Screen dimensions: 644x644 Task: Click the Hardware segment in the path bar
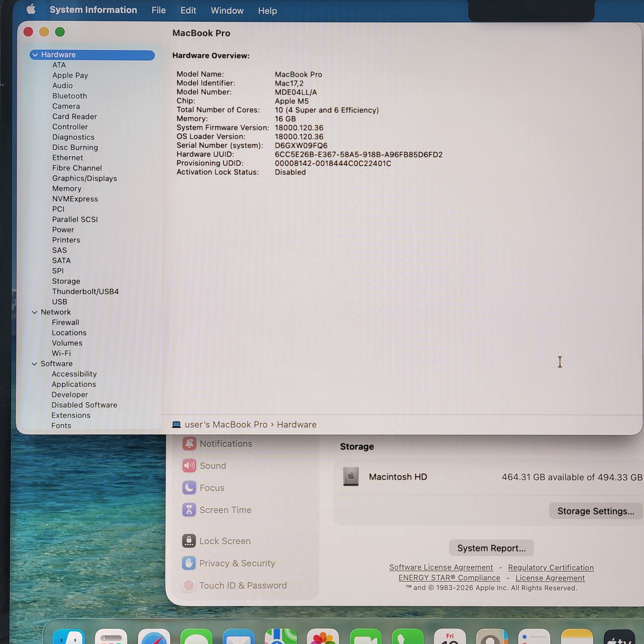click(x=296, y=425)
